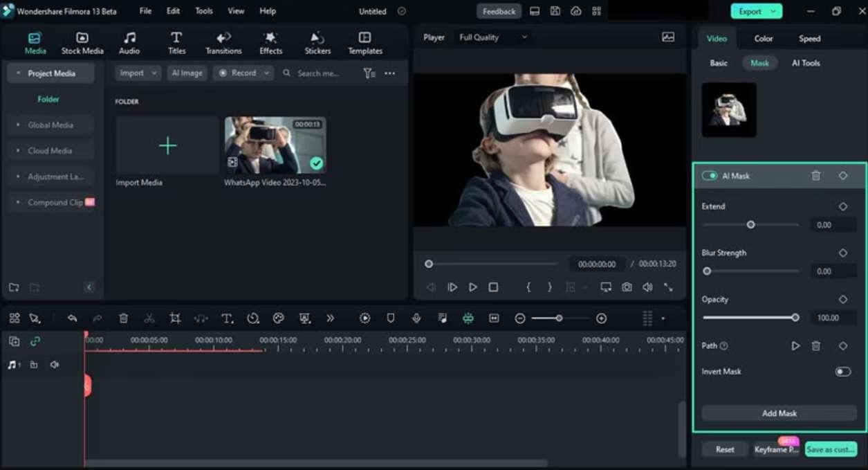
Task: Click the split scissors icon
Action: [x=149, y=318]
